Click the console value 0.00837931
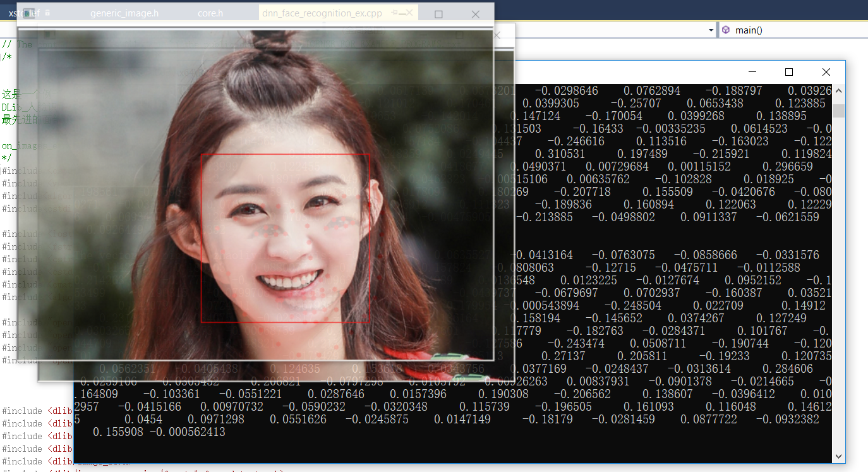Image resolution: width=868 pixels, height=472 pixels. click(x=598, y=382)
